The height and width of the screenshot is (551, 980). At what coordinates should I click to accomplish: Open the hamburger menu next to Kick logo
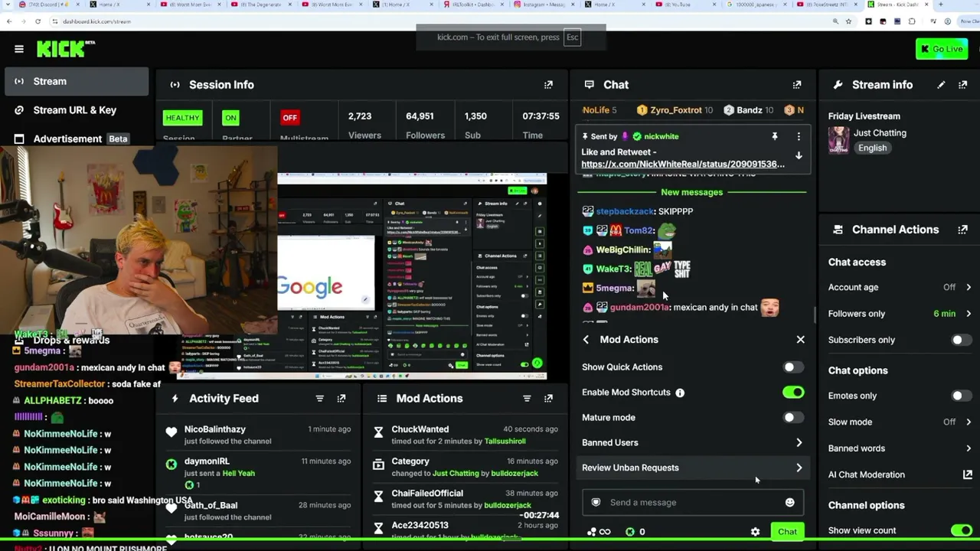(19, 49)
